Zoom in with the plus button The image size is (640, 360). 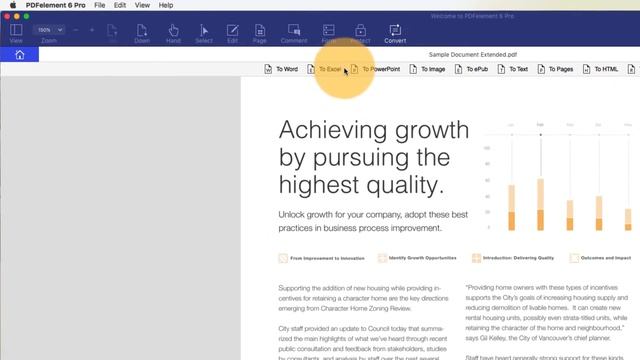(x=92, y=30)
